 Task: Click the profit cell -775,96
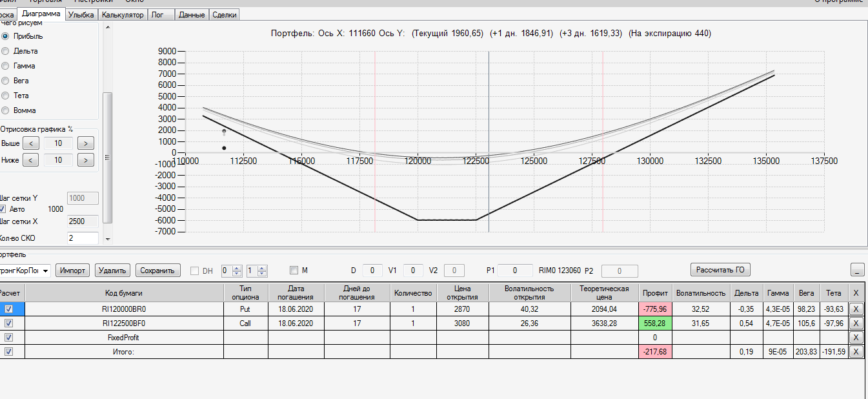656,309
